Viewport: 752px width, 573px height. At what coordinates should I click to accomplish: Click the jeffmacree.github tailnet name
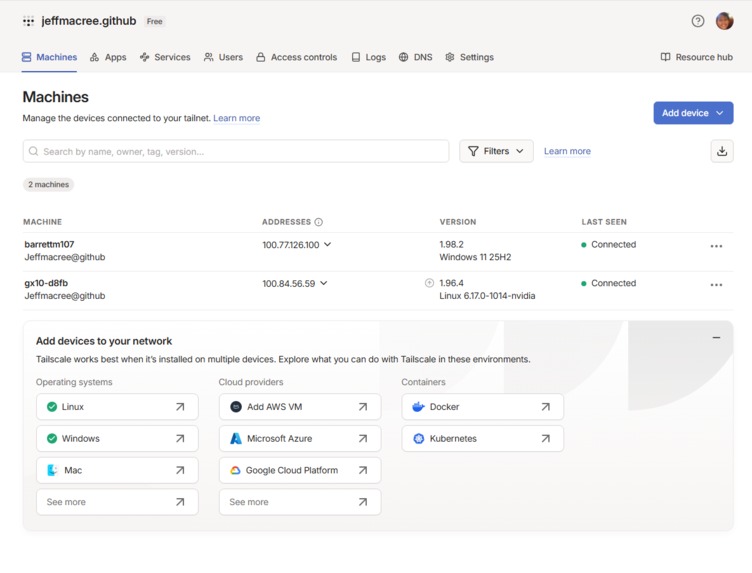point(89,21)
